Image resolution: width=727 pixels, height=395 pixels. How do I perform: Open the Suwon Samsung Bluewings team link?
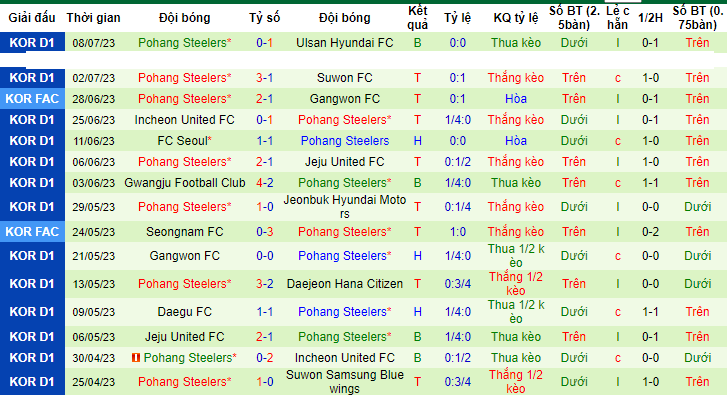tap(344, 382)
